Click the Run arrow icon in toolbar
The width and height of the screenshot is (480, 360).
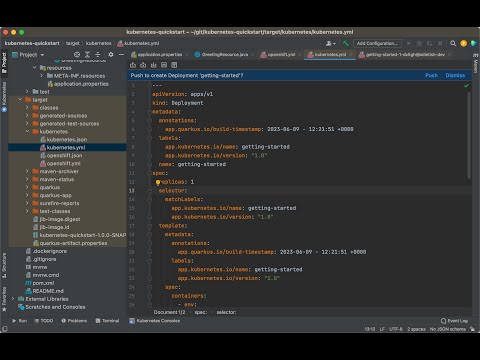point(409,43)
